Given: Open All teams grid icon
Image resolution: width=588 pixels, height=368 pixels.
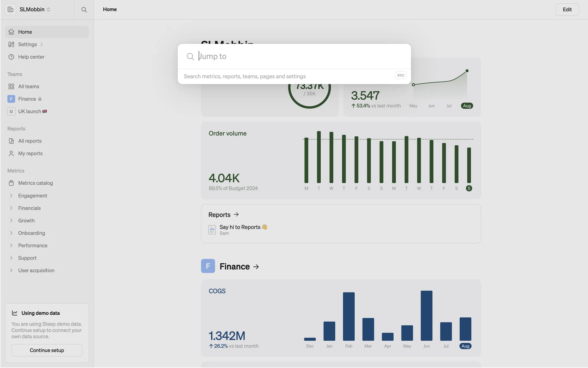Looking at the screenshot, I should tap(11, 86).
